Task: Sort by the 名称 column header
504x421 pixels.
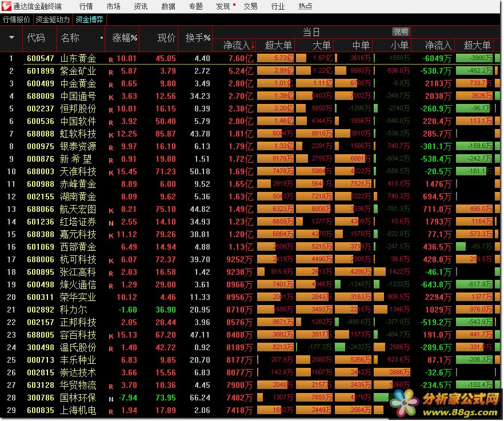Action: [70, 38]
